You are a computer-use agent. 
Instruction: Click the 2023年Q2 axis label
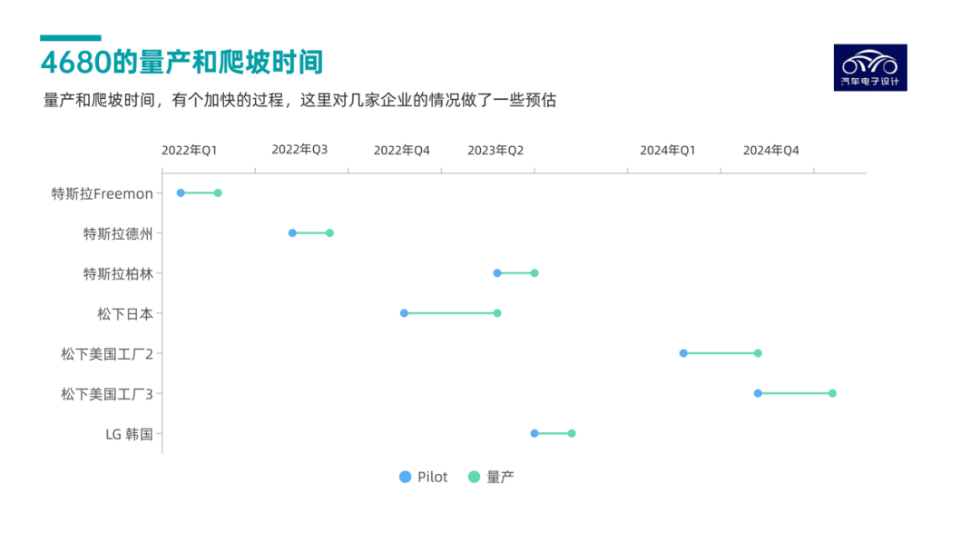tap(495, 150)
